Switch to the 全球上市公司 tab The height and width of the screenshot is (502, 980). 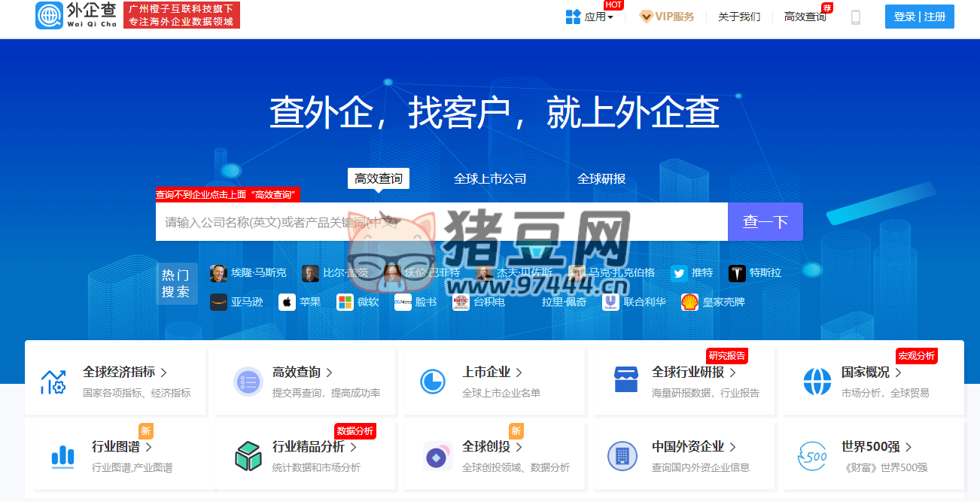(491, 178)
